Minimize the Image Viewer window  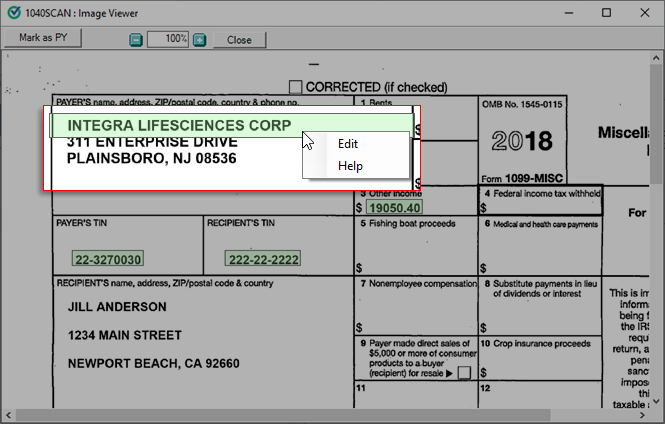569,13
